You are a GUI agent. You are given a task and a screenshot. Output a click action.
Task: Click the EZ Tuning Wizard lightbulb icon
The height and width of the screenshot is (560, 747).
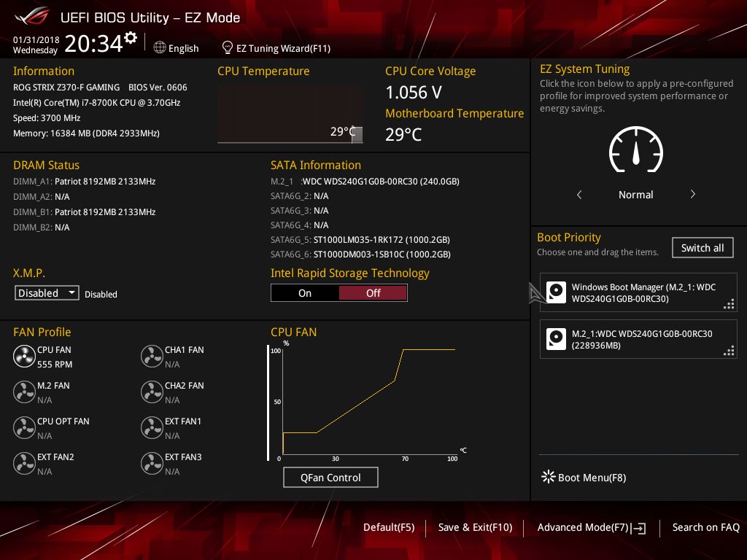(x=228, y=47)
